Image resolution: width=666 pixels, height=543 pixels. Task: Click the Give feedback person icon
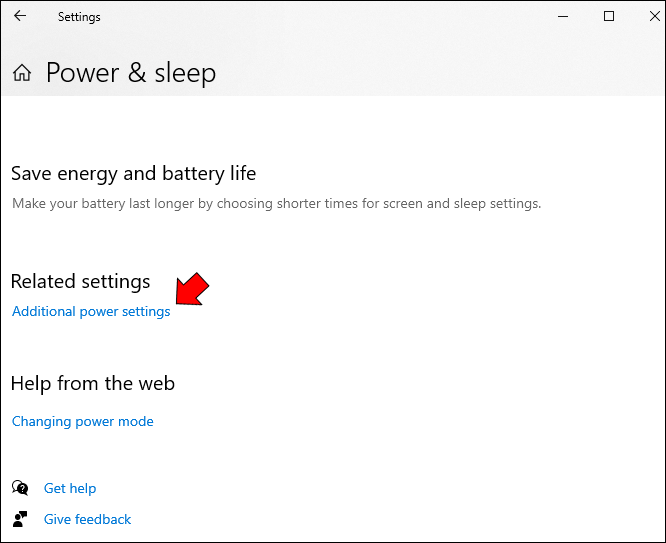pyautogui.click(x=20, y=519)
